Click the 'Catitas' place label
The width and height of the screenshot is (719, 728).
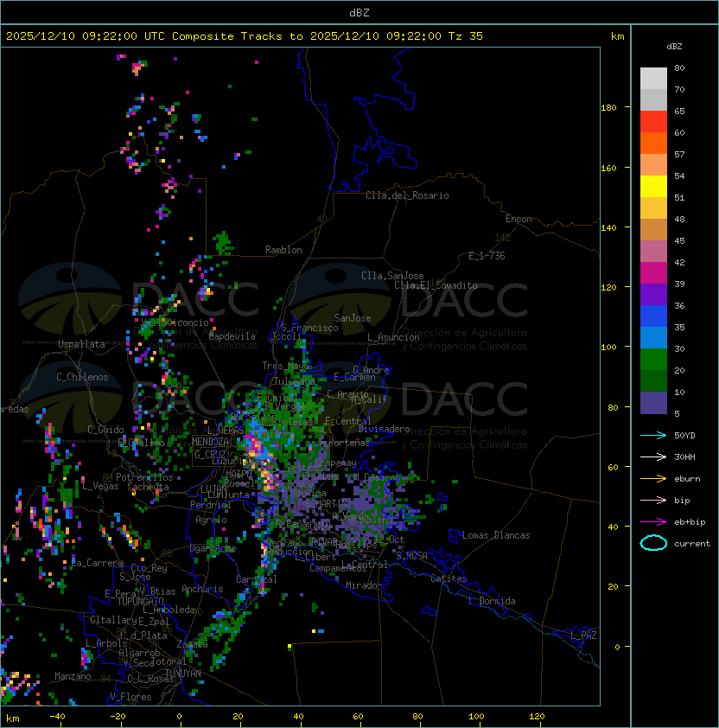click(449, 578)
